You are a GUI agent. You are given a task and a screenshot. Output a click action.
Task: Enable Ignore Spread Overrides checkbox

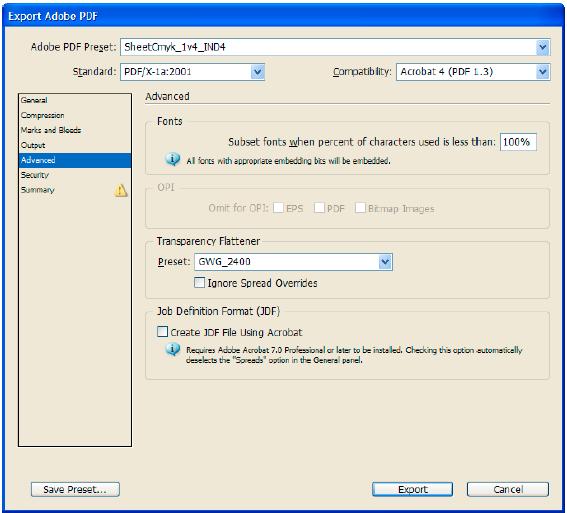click(x=199, y=282)
